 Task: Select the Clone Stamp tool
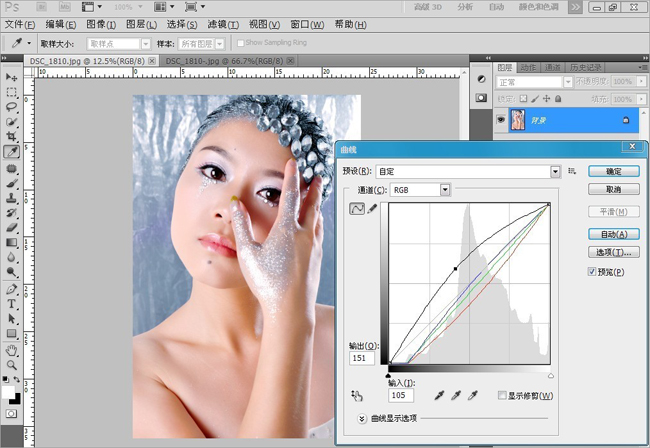[x=12, y=198]
